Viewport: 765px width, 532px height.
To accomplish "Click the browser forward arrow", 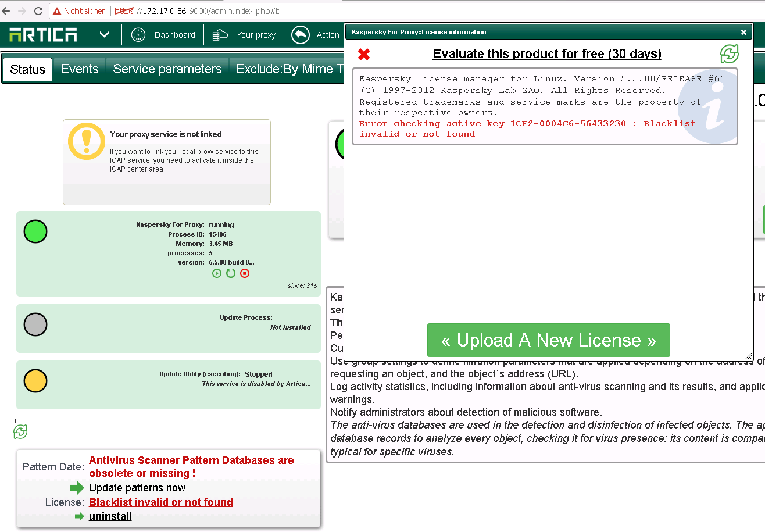I will pyautogui.click(x=22, y=11).
